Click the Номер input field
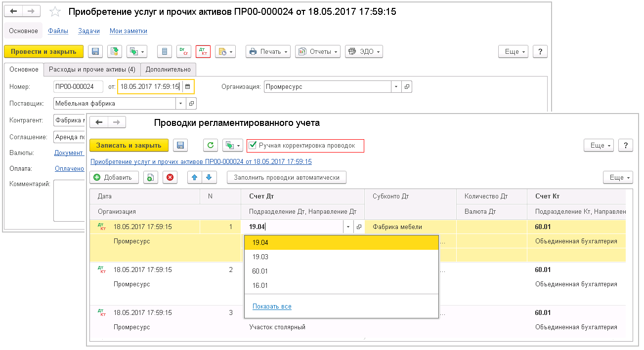Screen dimensions: 644x350 coord(78,87)
